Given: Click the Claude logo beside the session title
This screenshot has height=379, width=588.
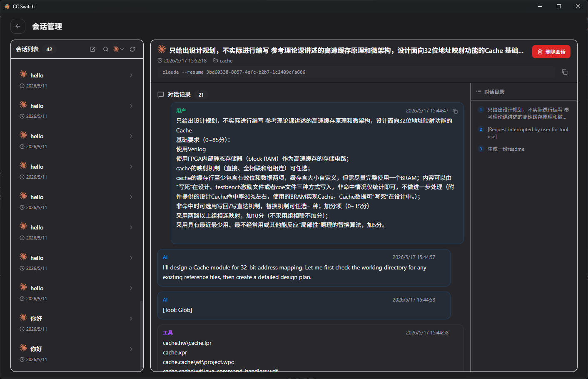Looking at the screenshot, I should pos(162,49).
